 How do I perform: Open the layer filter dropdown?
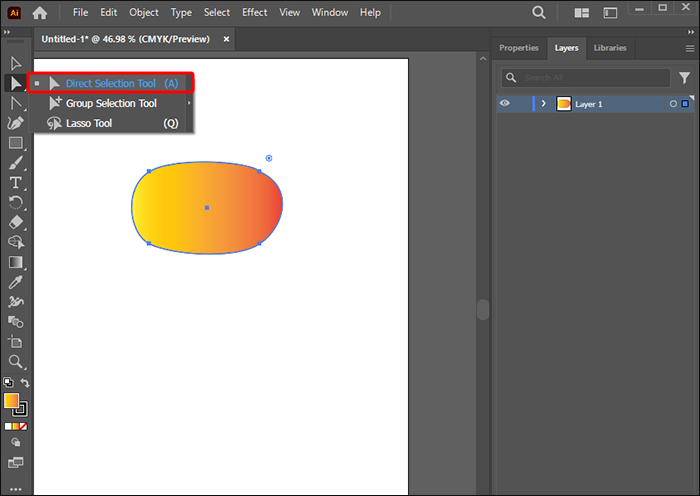pyautogui.click(x=685, y=77)
